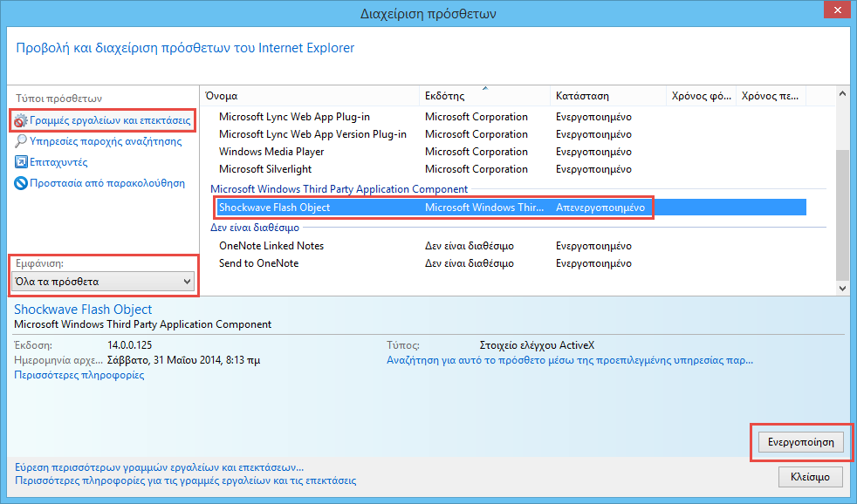Screen dimensions: 857x504
Task: Select Microsoft Silverlight in the list
Action: 265,169
